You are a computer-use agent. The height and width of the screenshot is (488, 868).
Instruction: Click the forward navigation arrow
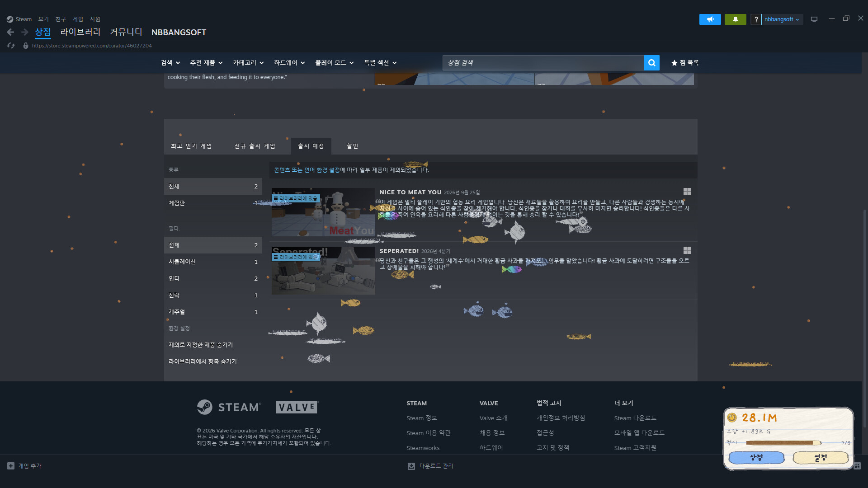pos(25,32)
